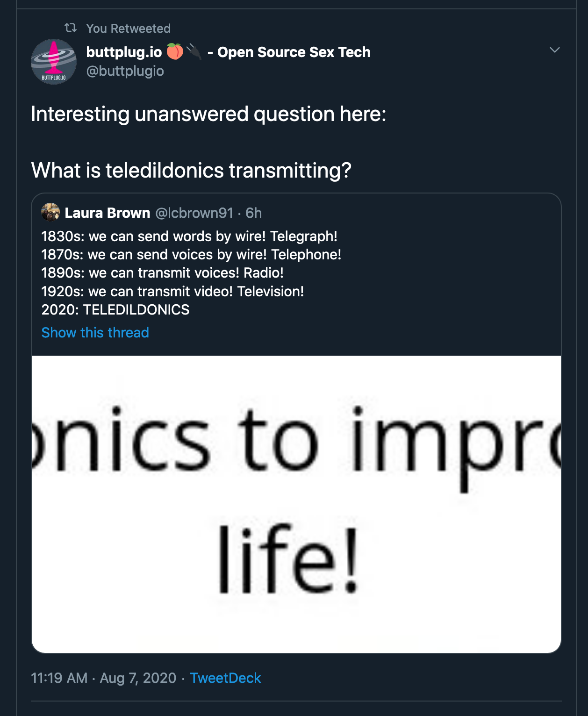
Task: Open Laura Brown's small profile avatar
Action: pyautogui.click(x=50, y=213)
